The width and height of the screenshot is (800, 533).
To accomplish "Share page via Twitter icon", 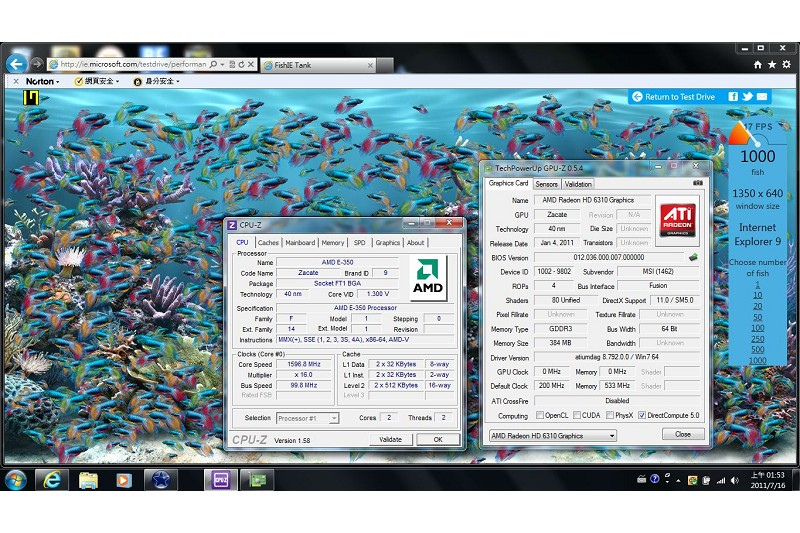I will (747, 96).
